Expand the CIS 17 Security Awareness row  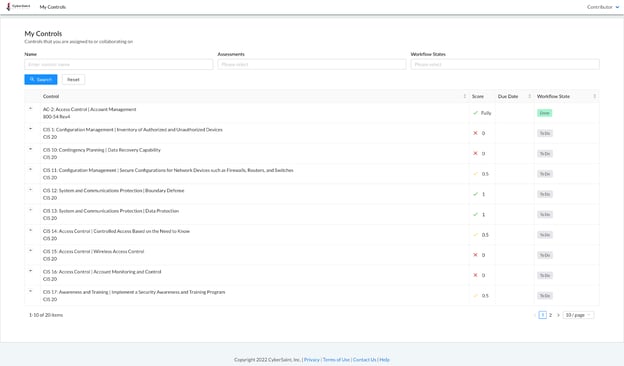pyautogui.click(x=31, y=291)
